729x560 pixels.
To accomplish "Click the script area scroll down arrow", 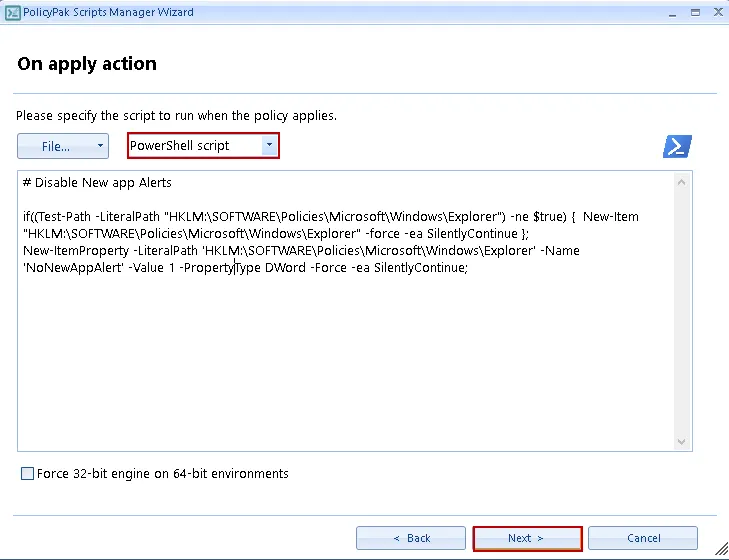I will coord(682,441).
